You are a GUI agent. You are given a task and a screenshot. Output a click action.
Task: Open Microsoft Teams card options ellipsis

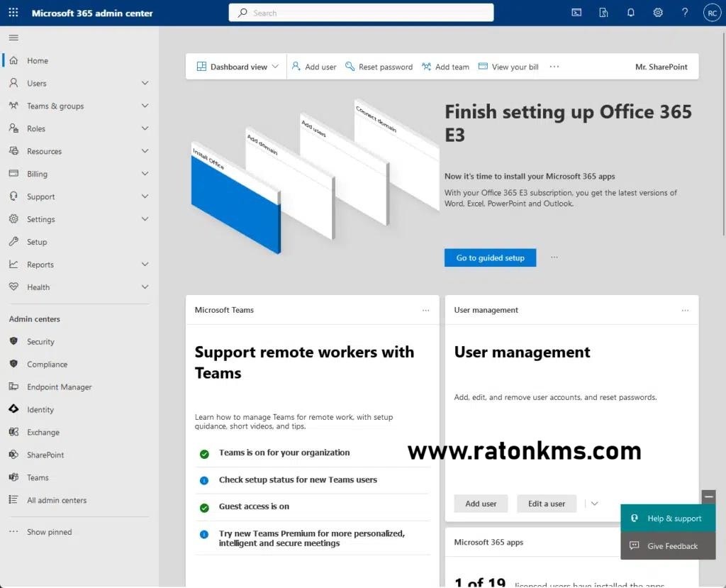426,310
